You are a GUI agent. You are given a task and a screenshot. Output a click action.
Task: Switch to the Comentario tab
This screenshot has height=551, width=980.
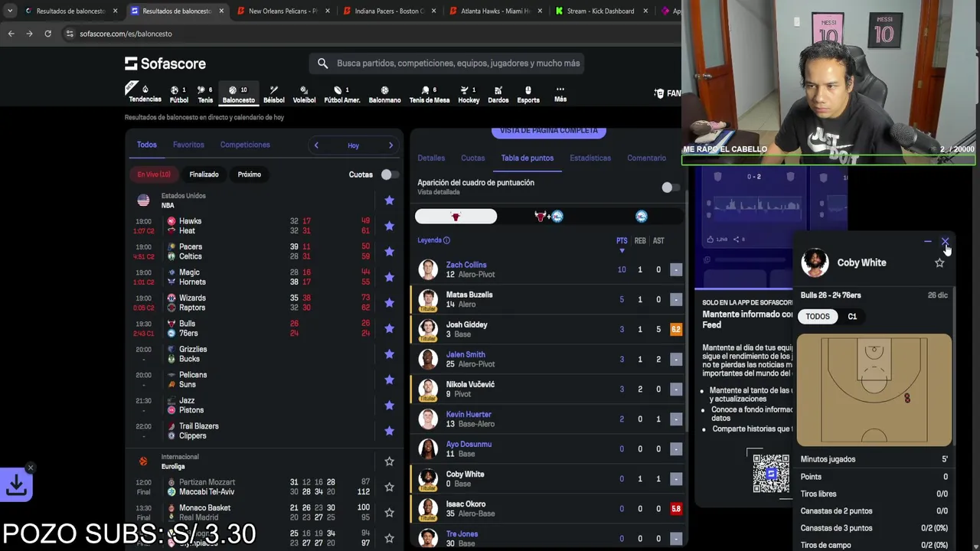coord(646,158)
